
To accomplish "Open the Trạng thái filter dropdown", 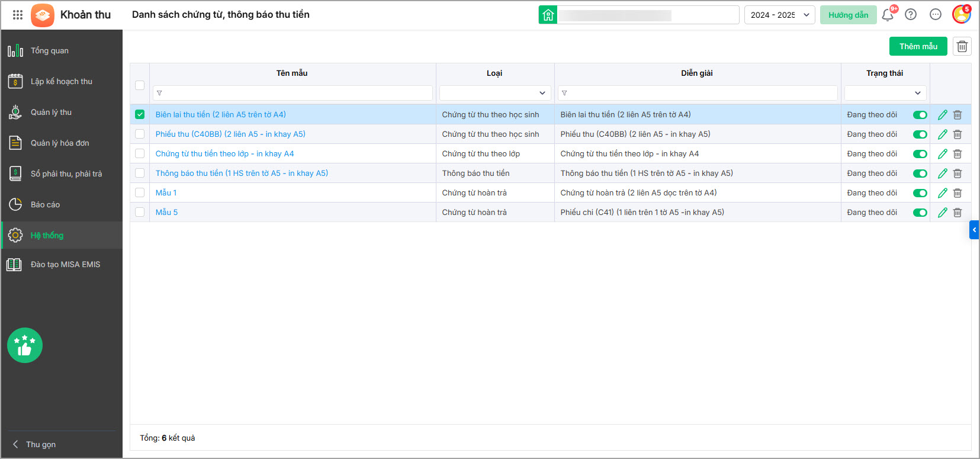I will (885, 93).
